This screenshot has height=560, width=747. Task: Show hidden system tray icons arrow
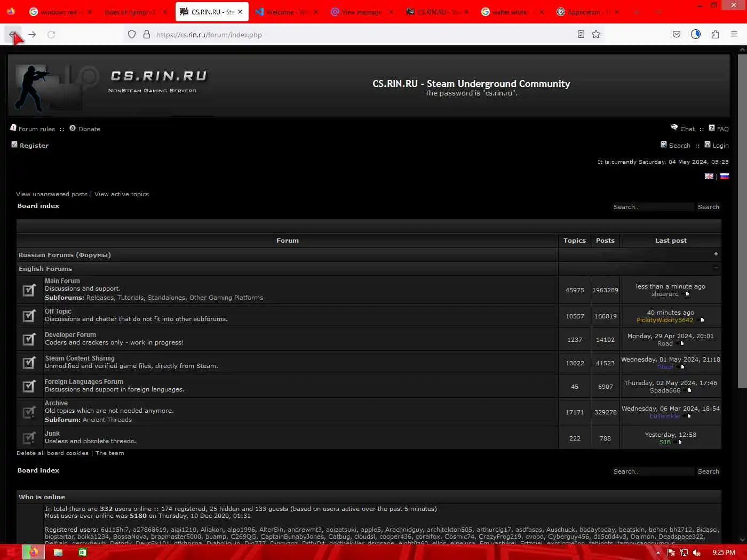pyautogui.click(x=658, y=553)
